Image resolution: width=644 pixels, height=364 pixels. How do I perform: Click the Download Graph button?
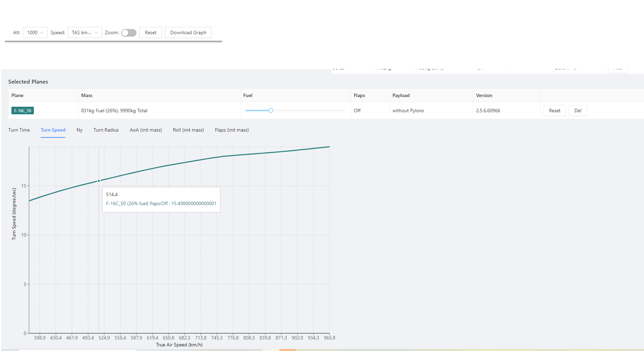click(188, 32)
